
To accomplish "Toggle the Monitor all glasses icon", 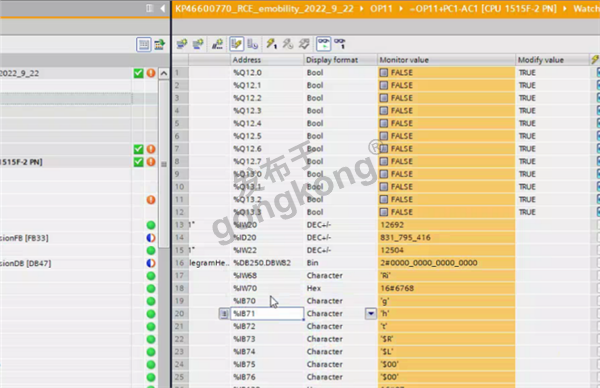I will [323, 44].
